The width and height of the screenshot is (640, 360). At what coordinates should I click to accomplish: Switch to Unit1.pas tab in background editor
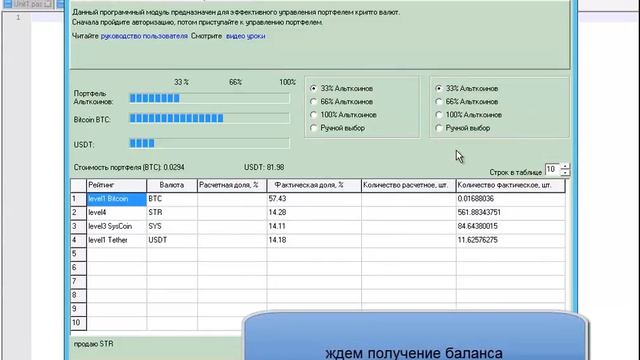click(28, 4)
